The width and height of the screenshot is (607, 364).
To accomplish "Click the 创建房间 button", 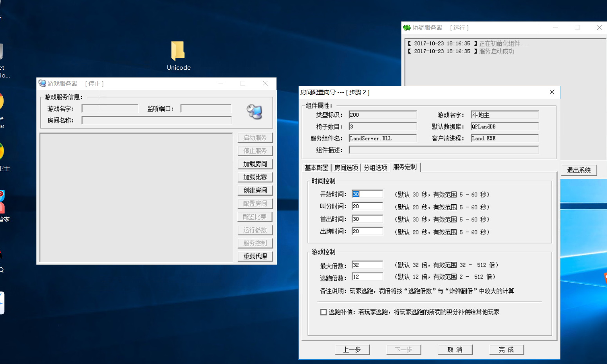I will [x=255, y=190].
